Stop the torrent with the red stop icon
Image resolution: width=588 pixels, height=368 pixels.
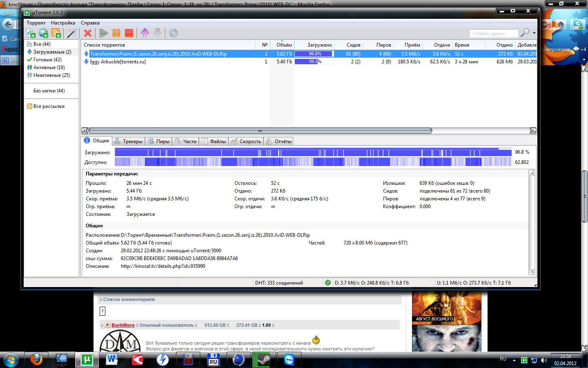(x=129, y=33)
